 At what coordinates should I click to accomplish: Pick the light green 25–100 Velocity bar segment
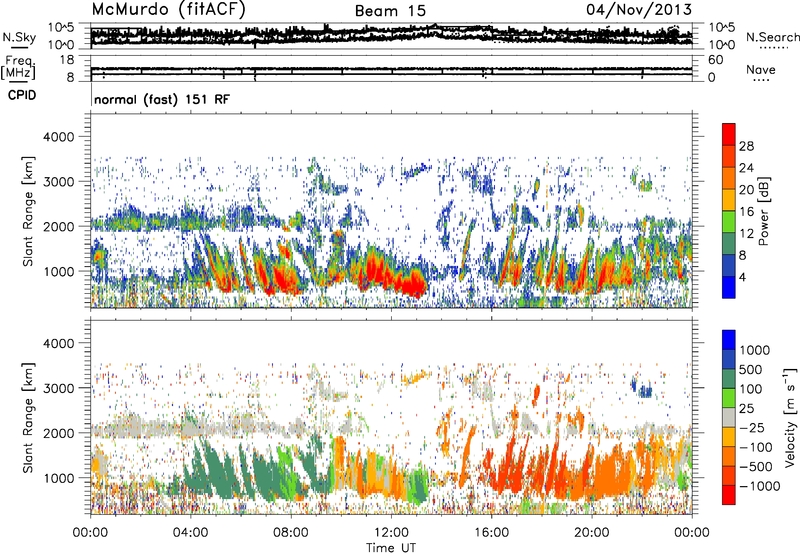[729, 398]
